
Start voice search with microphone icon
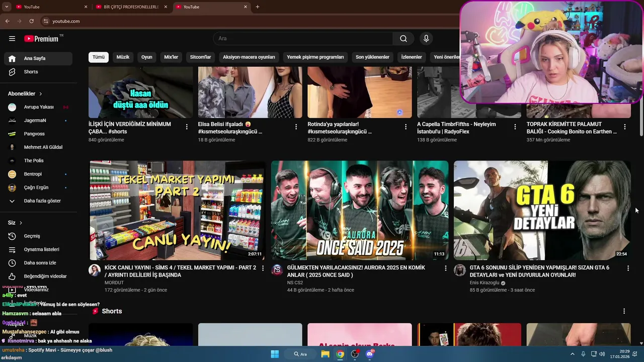(426, 39)
